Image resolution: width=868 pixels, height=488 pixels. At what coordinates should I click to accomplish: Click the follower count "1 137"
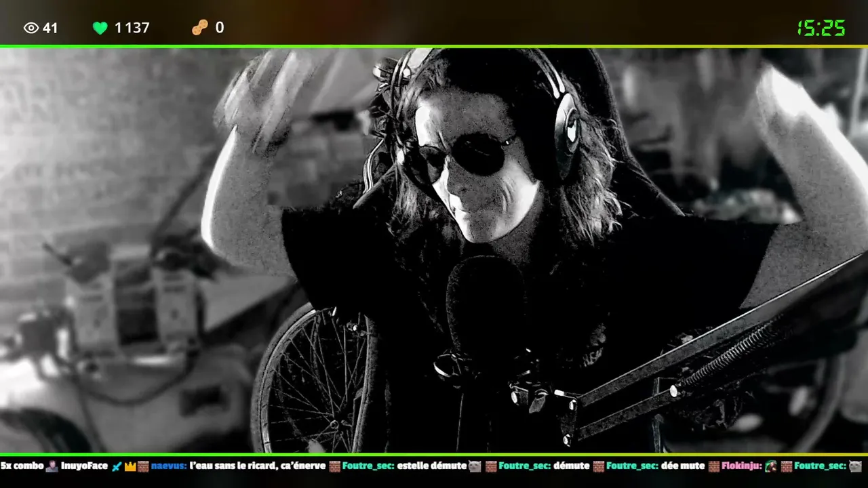pyautogui.click(x=132, y=28)
